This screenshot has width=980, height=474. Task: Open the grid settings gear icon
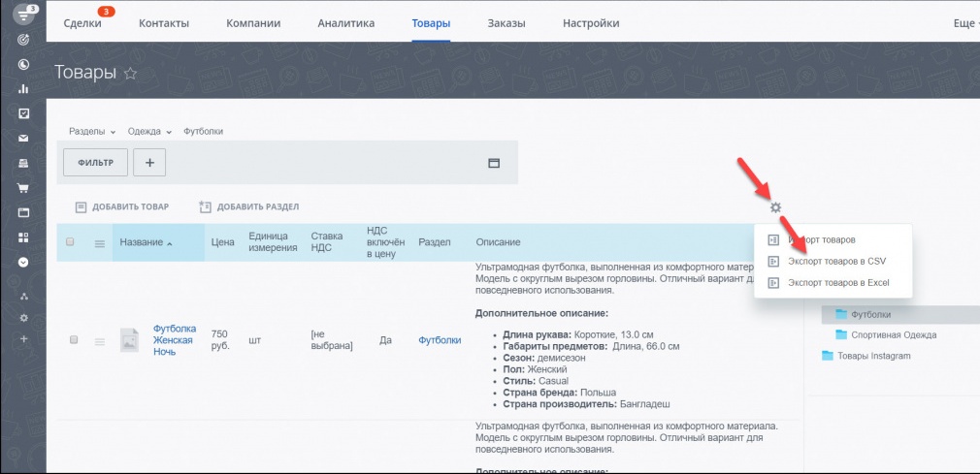pyautogui.click(x=775, y=208)
